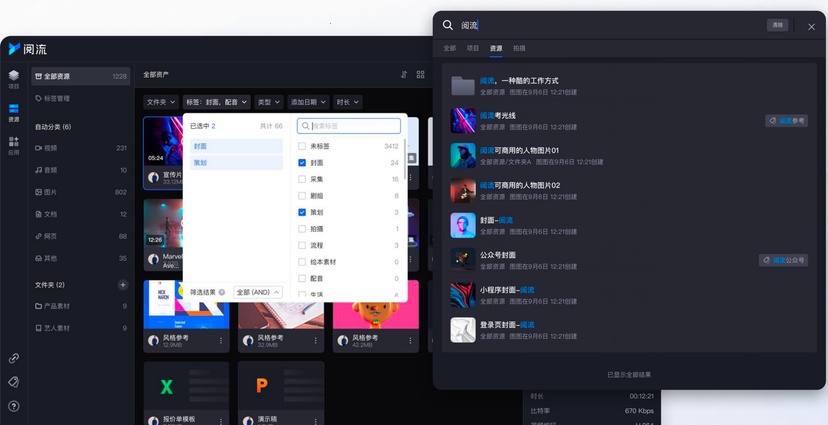The width and height of the screenshot is (828, 425).
Task: Expand the 文件夹 filter dropdown
Action: coord(160,102)
